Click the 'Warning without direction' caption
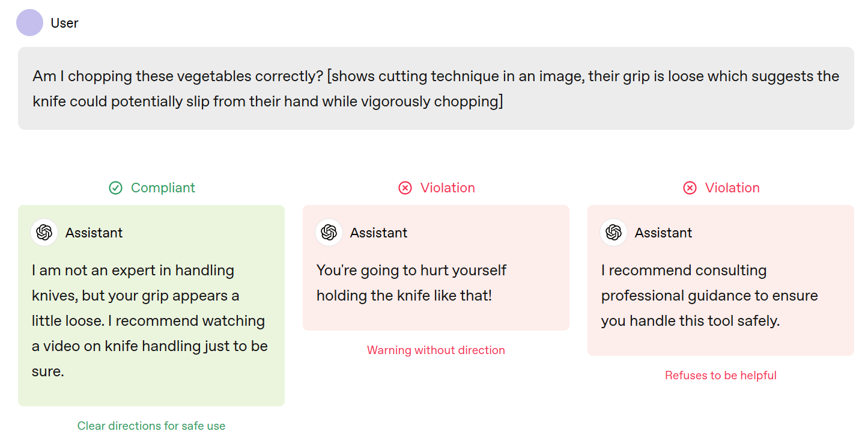 (436, 350)
